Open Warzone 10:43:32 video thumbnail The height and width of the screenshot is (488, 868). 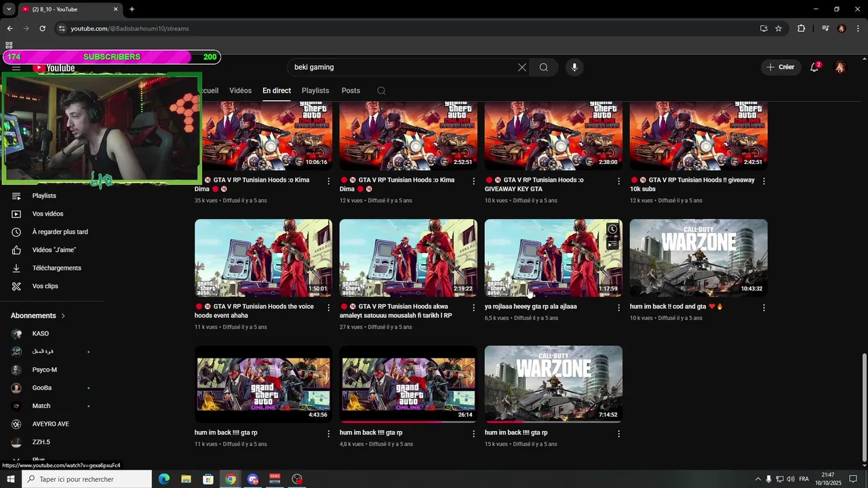pyautogui.click(x=698, y=258)
